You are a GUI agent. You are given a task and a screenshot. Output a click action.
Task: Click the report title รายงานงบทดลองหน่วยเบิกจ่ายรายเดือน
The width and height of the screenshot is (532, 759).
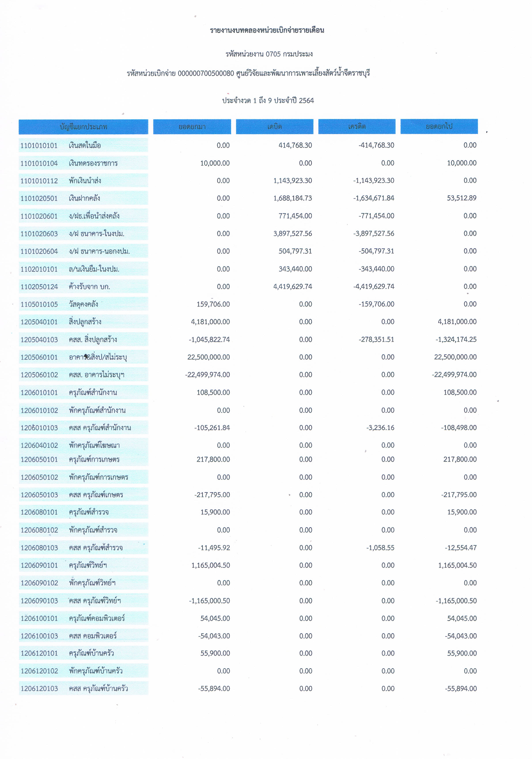point(267,30)
